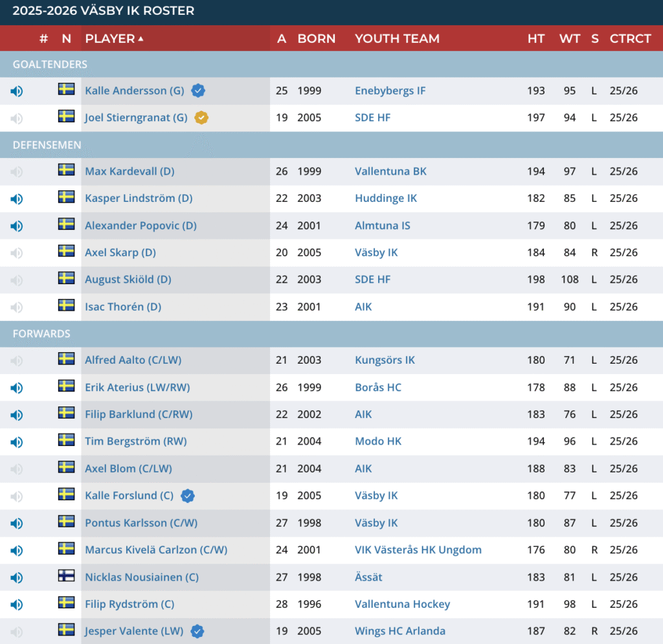Screen dimensions: 663x644
Task: Sort by jersey number # column
Action: click(x=43, y=38)
